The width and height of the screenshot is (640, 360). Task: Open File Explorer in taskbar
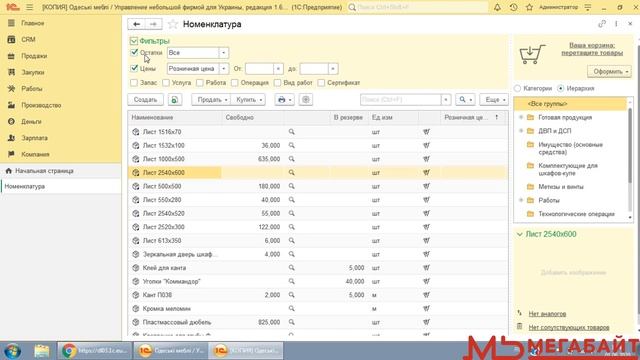click(42, 351)
